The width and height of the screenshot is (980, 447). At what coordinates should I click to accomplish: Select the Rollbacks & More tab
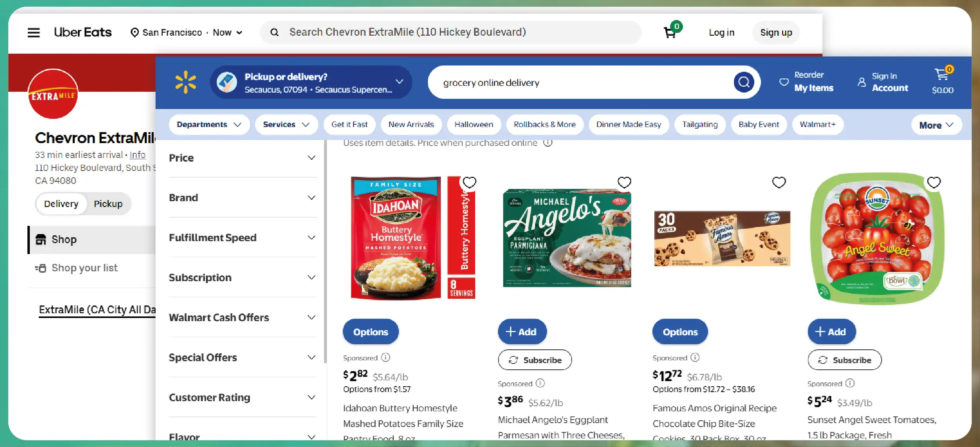[x=545, y=125]
